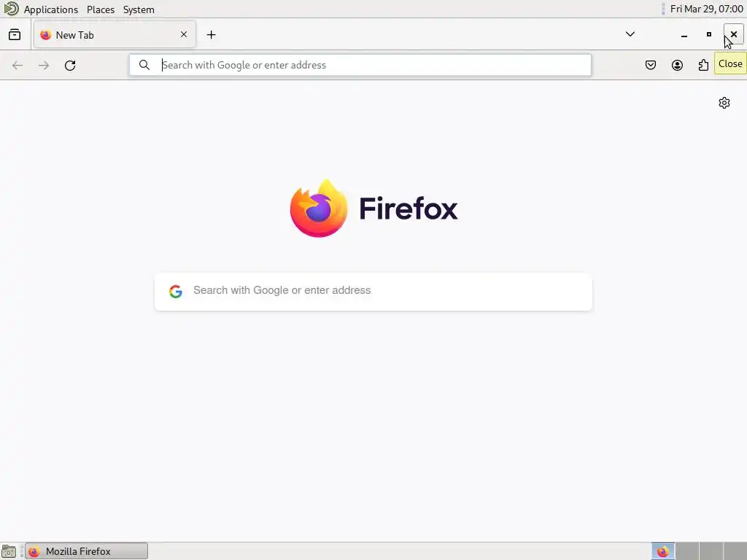Click the Google search box on page
The width and height of the screenshot is (747, 560).
[373, 292]
